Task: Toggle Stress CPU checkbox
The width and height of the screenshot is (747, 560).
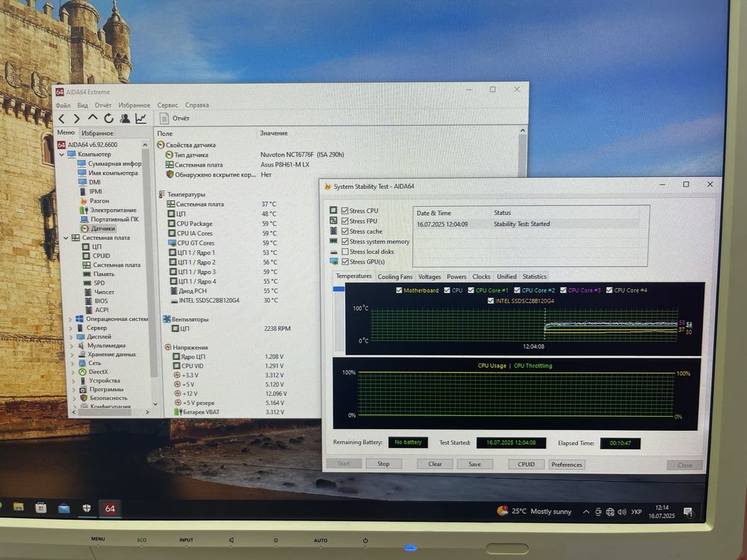Action: click(345, 211)
